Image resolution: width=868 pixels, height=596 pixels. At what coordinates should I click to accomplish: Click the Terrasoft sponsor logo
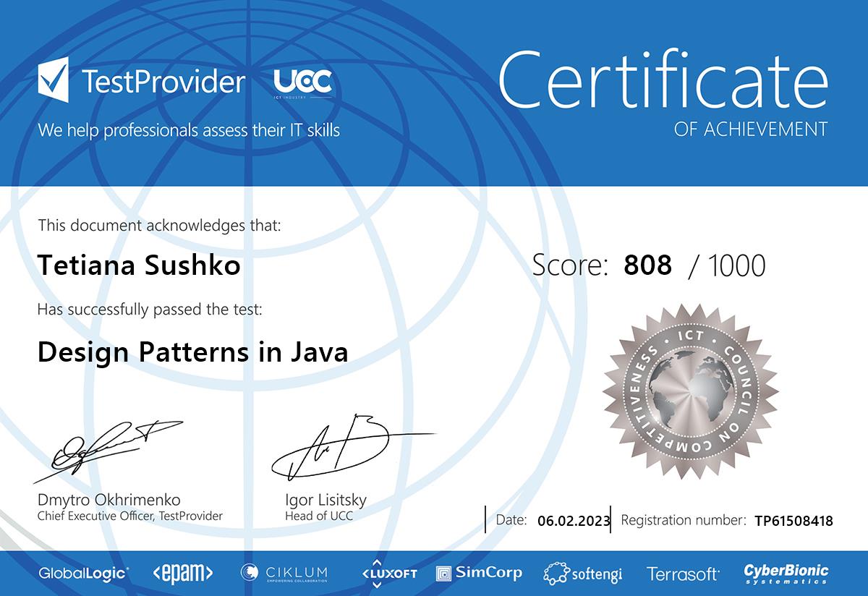[683, 574]
